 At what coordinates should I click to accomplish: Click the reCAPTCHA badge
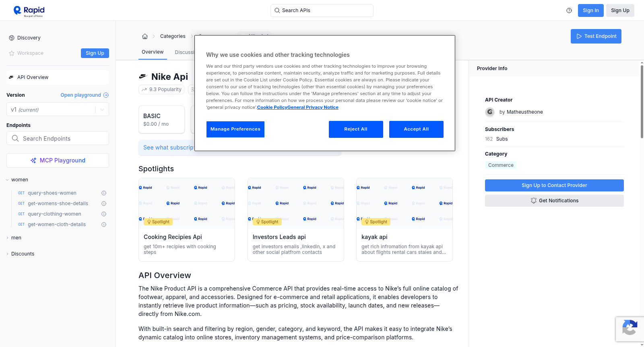click(x=630, y=329)
